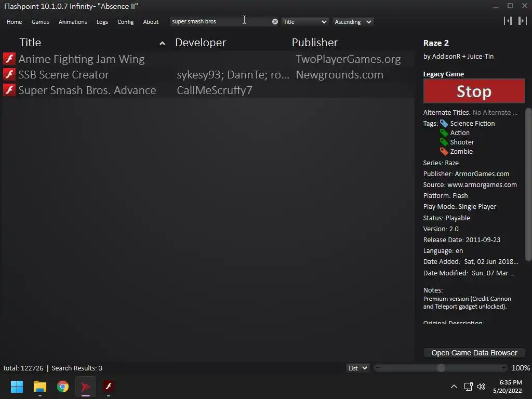Viewport: 532px width, 399px height.
Task: Click the CallMeScruffy7 developer cell
Action: pyautogui.click(x=215, y=90)
